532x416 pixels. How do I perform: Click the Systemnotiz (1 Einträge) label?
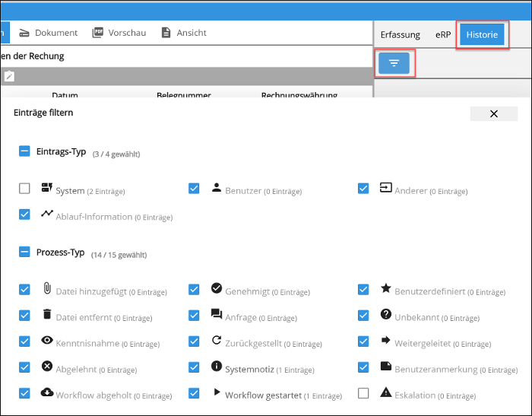pos(270,370)
